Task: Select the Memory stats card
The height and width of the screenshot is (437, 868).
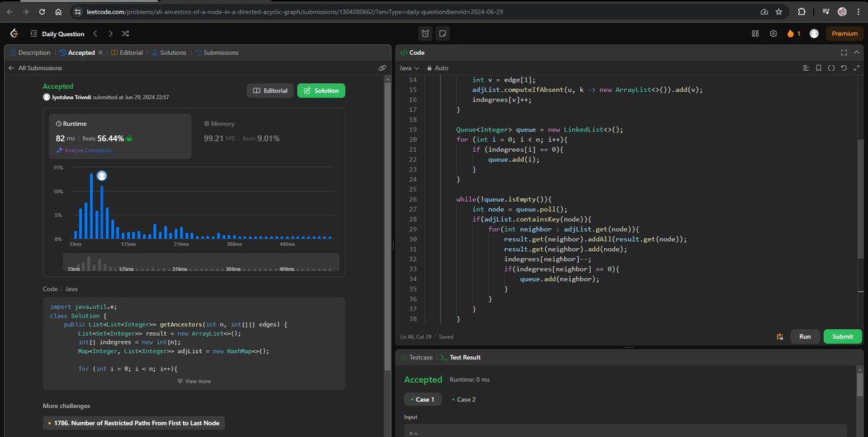Action: tap(268, 136)
